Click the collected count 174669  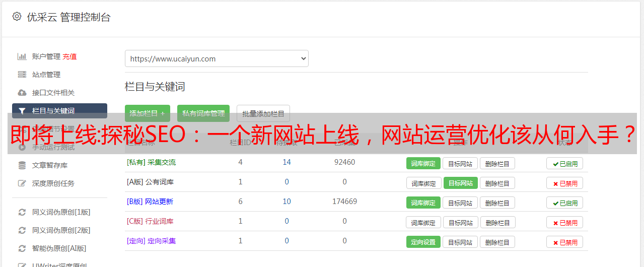pos(344,202)
